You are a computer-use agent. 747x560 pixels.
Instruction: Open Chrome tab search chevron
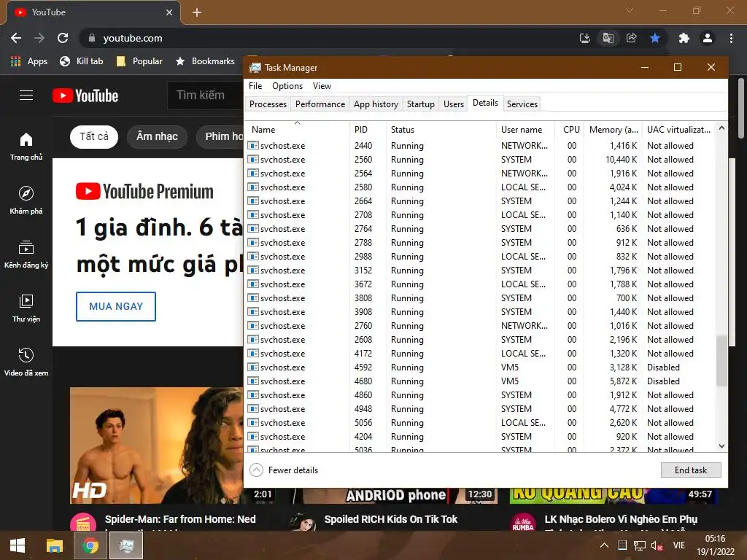[x=630, y=10]
